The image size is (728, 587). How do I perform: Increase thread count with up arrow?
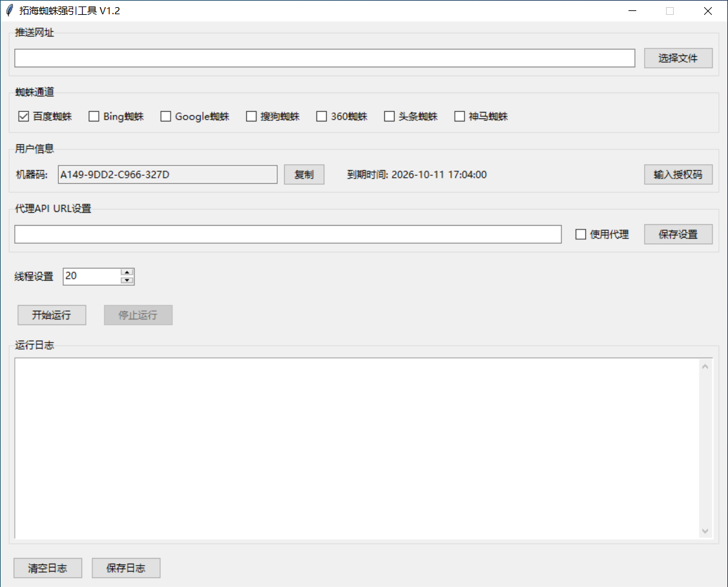tap(127, 272)
